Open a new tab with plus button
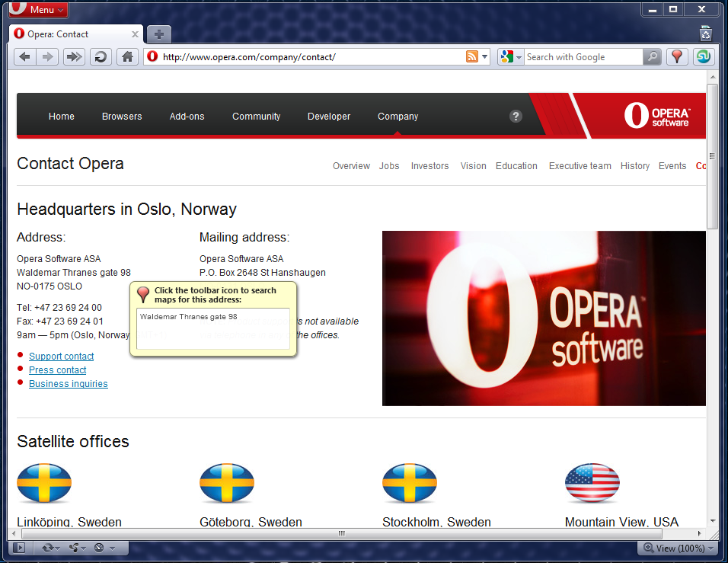The image size is (728, 563). (159, 34)
